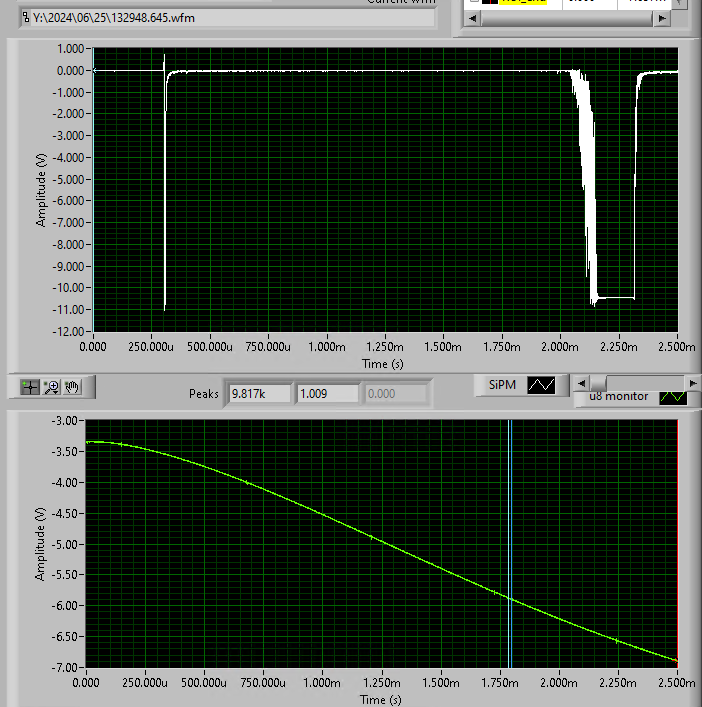The image size is (702, 707).
Task: Click the upper graph Time (s) axis label
Action: point(383,363)
